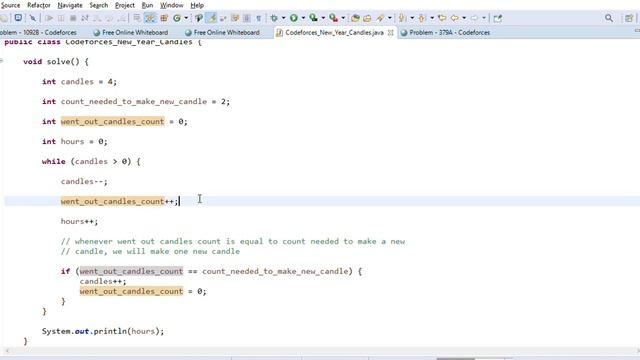Click the New Java Class icon
The width and height of the screenshot is (640, 360).
177,18
